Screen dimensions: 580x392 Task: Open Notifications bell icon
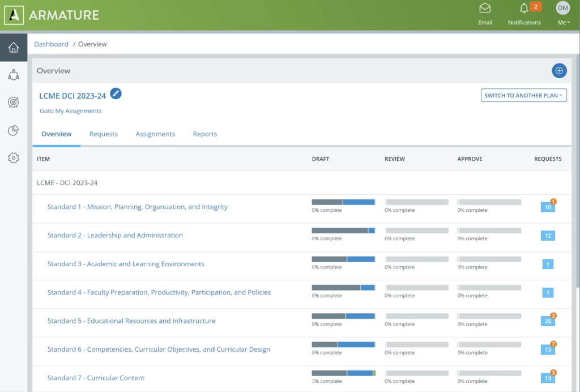pyautogui.click(x=524, y=8)
